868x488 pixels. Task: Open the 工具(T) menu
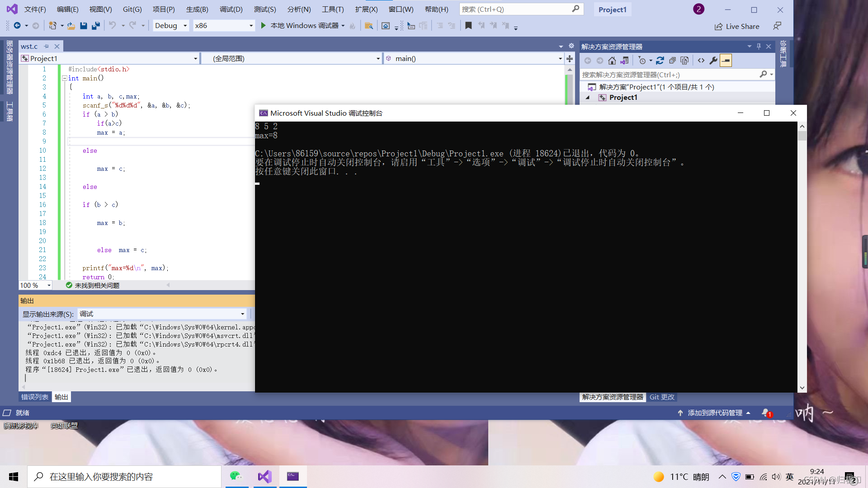point(333,9)
